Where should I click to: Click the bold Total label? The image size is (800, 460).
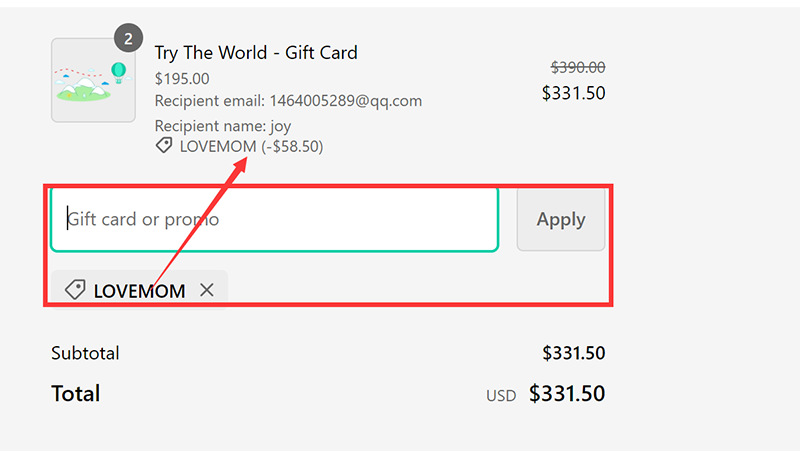click(x=76, y=393)
